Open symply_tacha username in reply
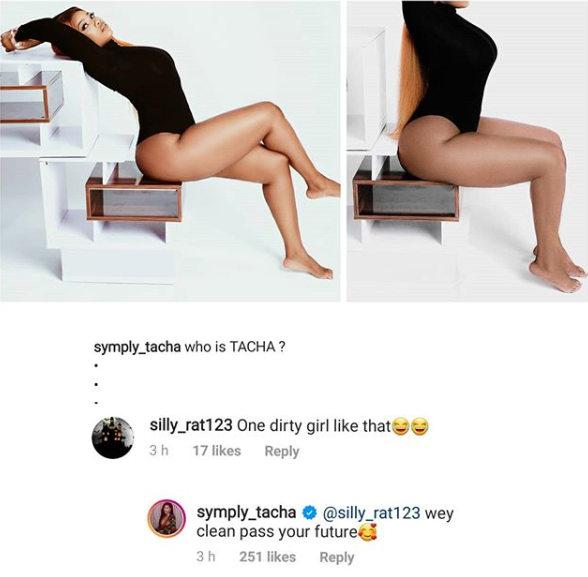Screen dimensions: 588x577 (x=246, y=513)
